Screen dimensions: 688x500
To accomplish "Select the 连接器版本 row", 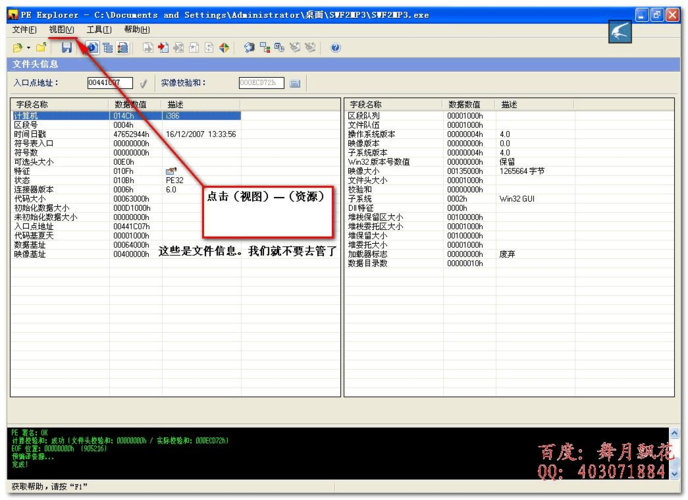I will [126, 189].
